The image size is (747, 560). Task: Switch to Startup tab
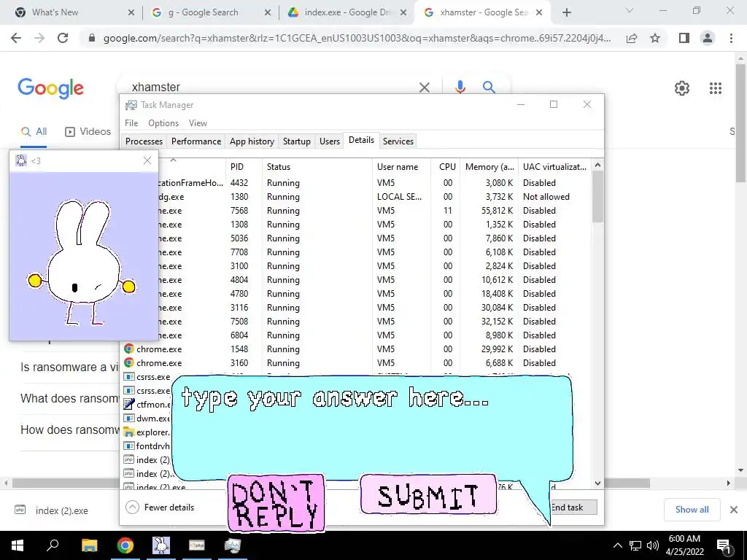click(296, 141)
